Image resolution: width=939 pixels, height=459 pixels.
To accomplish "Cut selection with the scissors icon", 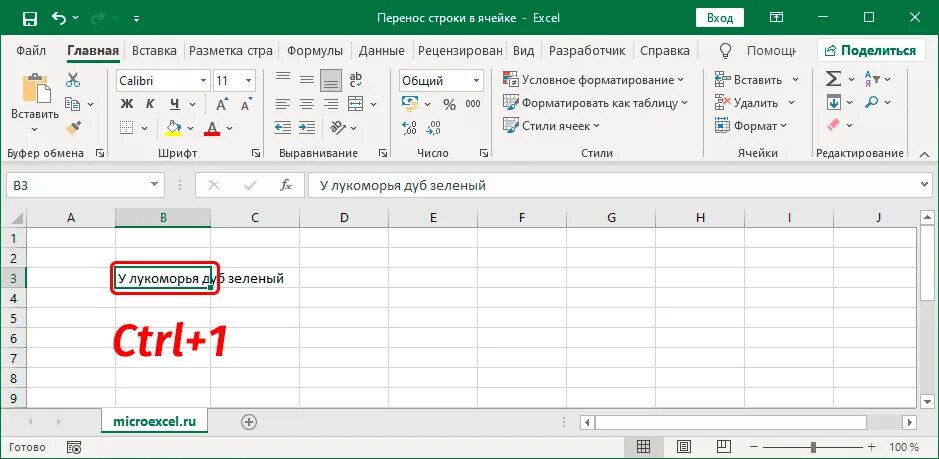I will [x=73, y=80].
